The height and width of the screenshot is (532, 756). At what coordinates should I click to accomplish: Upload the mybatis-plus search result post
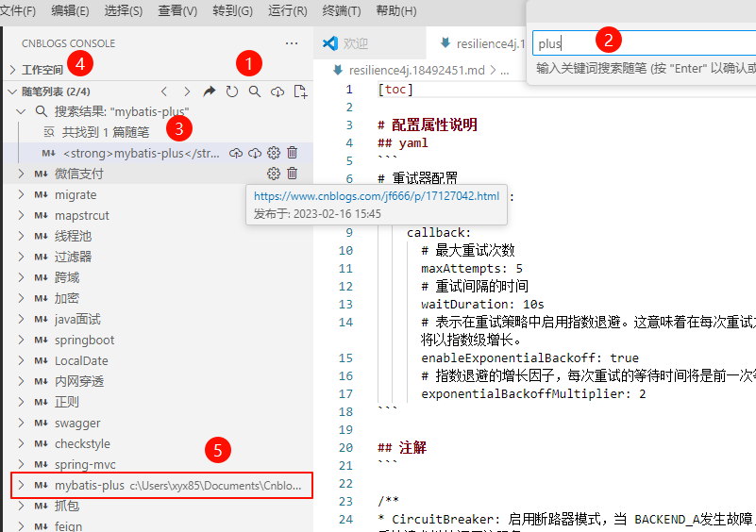pyautogui.click(x=235, y=153)
